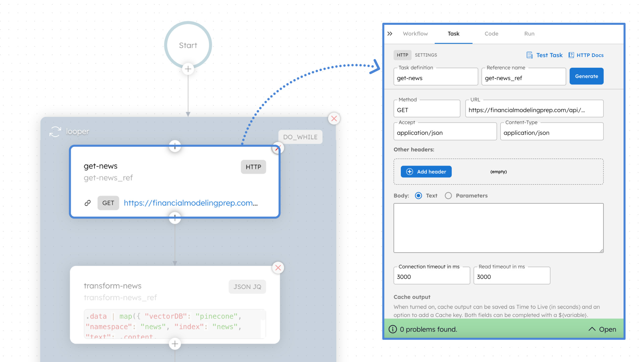Click the plus icon below the transform-news task
This screenshot has height=362, width=644.
(x=175, y=344)
